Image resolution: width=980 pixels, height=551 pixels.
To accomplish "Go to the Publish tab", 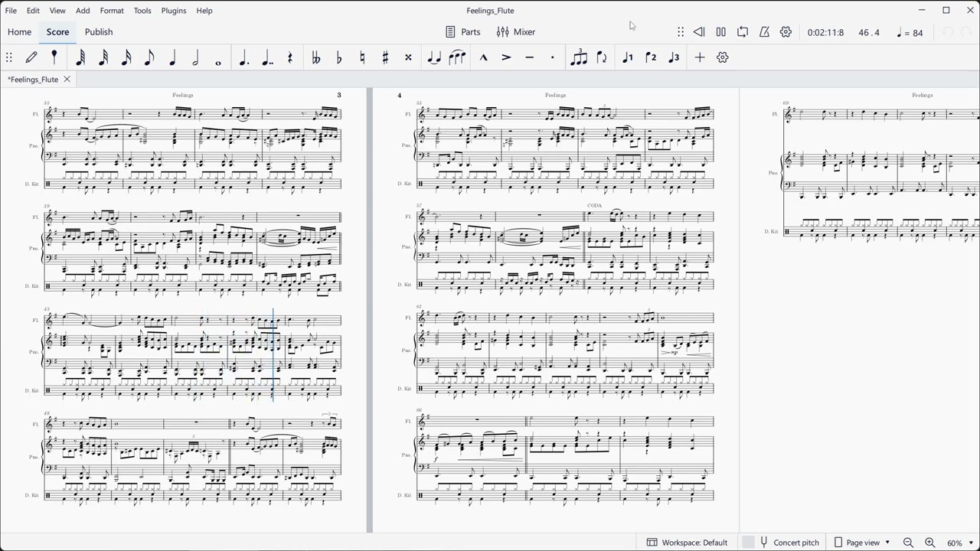I will (x=99, y=32).
